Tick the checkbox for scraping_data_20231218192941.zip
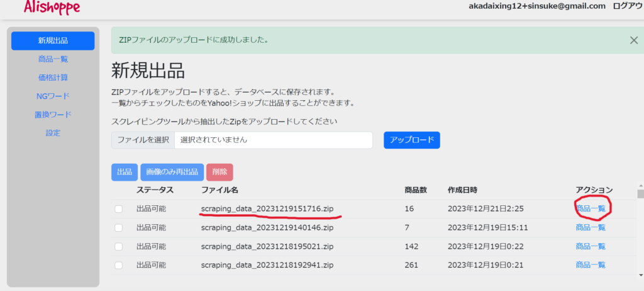 click(119, 265)
